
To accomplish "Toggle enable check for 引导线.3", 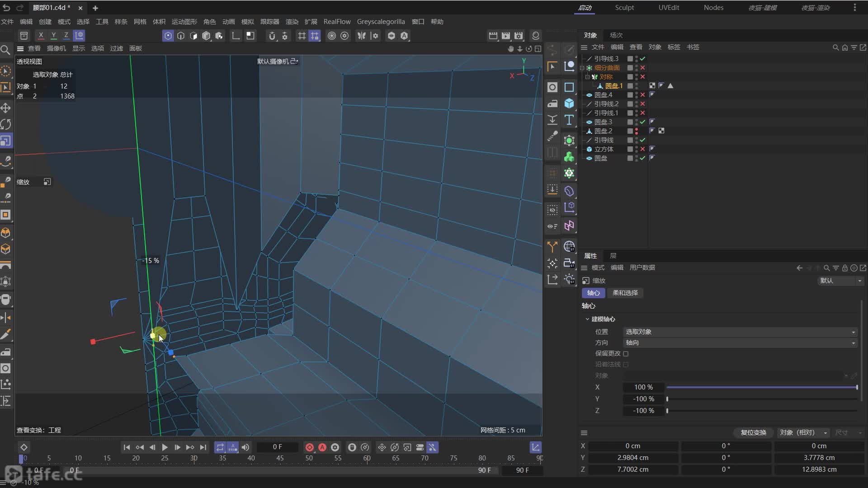I will [642, 59].
